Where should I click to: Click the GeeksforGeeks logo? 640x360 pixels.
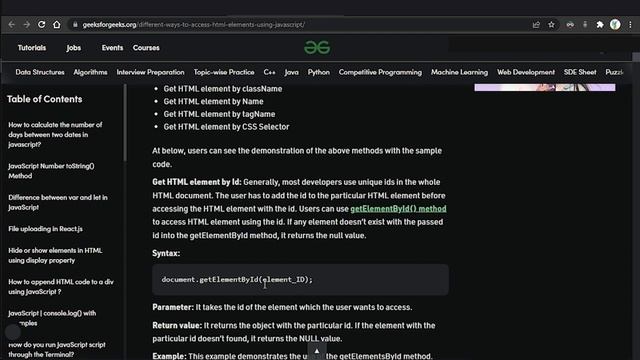(x=317, y=48)
